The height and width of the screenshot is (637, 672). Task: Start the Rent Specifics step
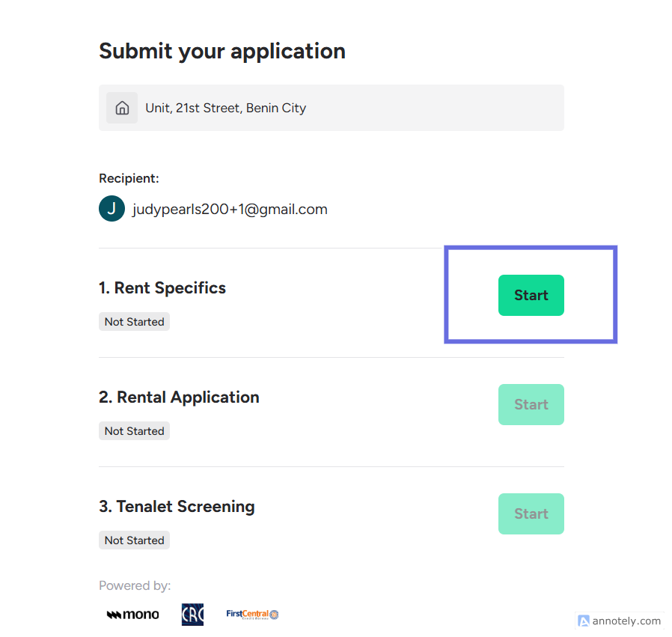[531, 296]
